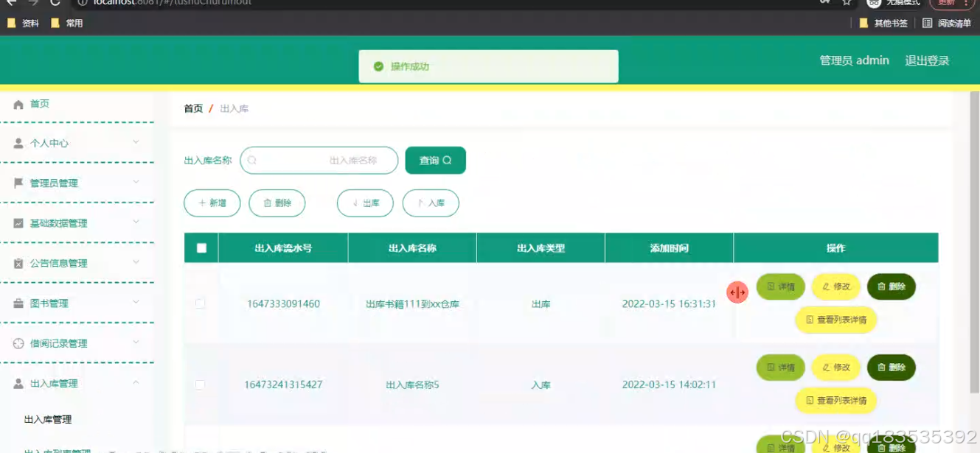
Task: Toggle the select-all checkbox in table header
Action: point(201,247)
